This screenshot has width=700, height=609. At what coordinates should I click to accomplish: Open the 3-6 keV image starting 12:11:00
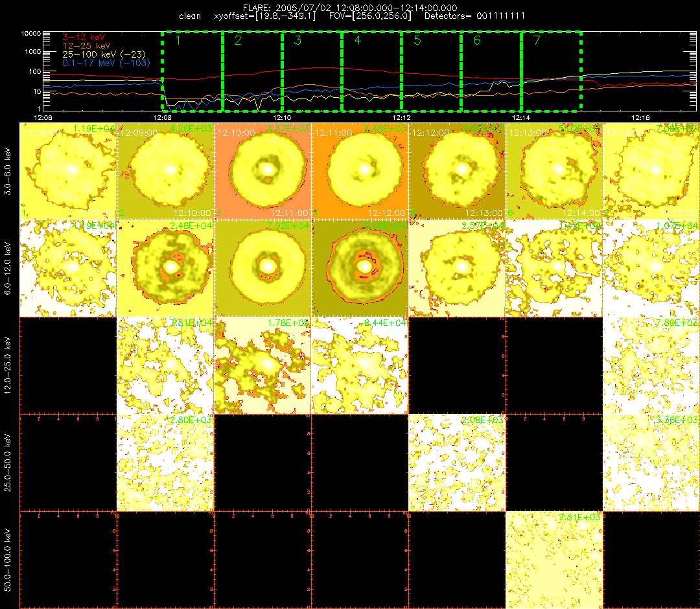pyautogui.click(x=360, y=171)
